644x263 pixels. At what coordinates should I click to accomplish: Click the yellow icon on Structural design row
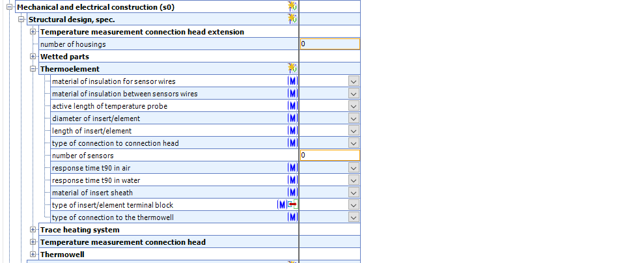293,19
